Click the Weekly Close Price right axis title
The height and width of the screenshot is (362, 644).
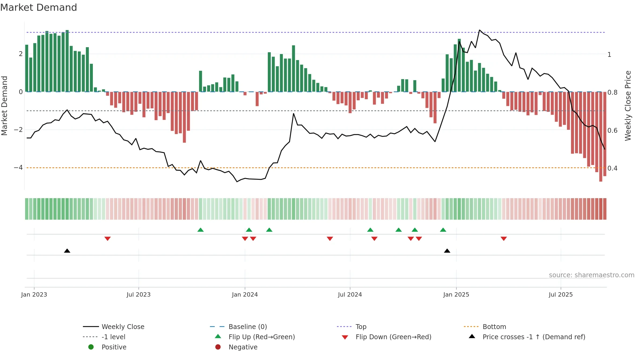tap(628, 106)
